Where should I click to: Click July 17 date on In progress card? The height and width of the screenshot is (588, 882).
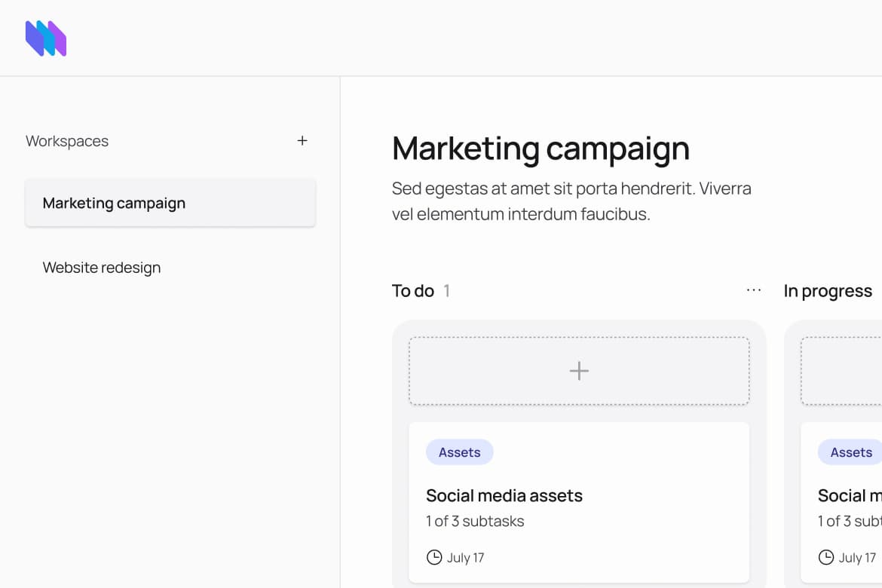click(x=857, y=558)
